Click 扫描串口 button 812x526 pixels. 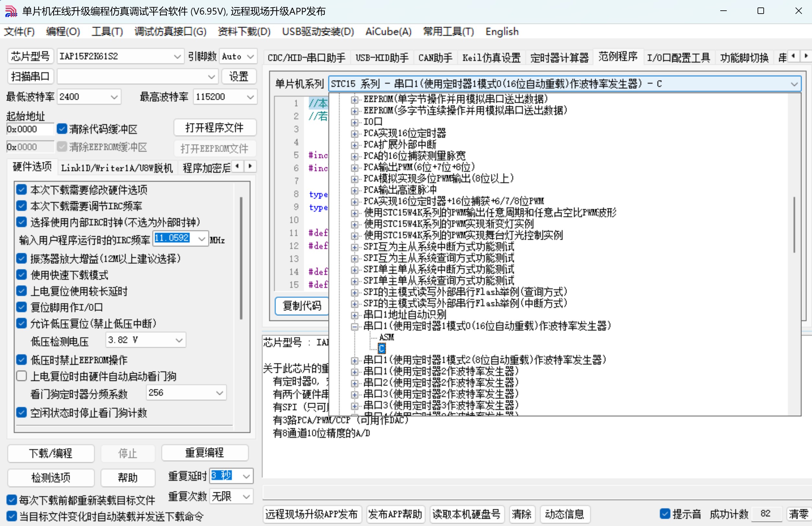30,76
